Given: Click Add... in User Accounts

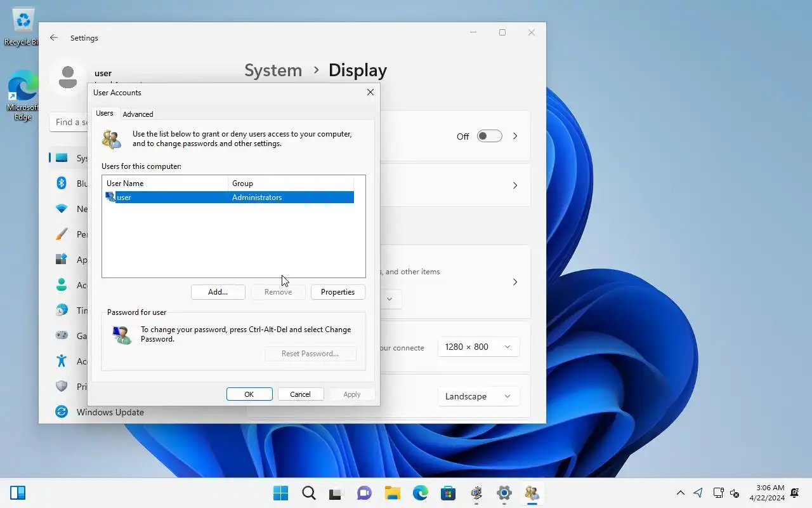Looking at the screenshot, I should 218,292.
